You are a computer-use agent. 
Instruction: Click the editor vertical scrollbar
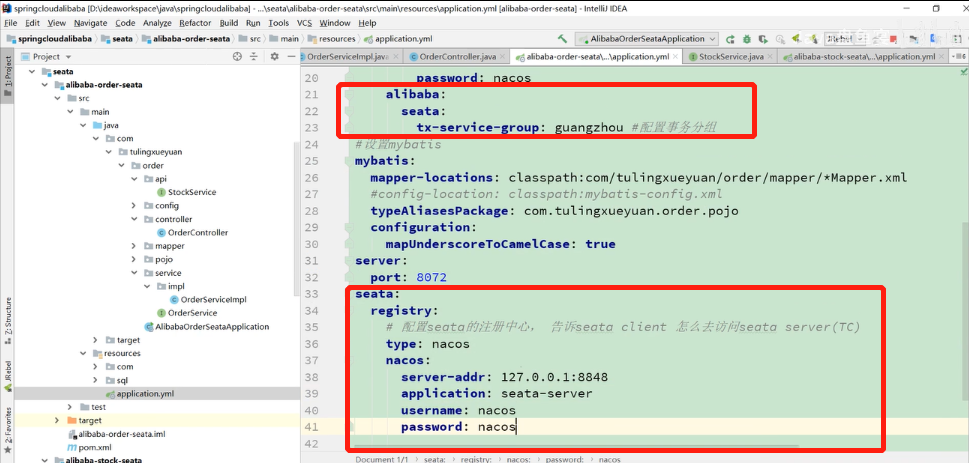[965, 309]
